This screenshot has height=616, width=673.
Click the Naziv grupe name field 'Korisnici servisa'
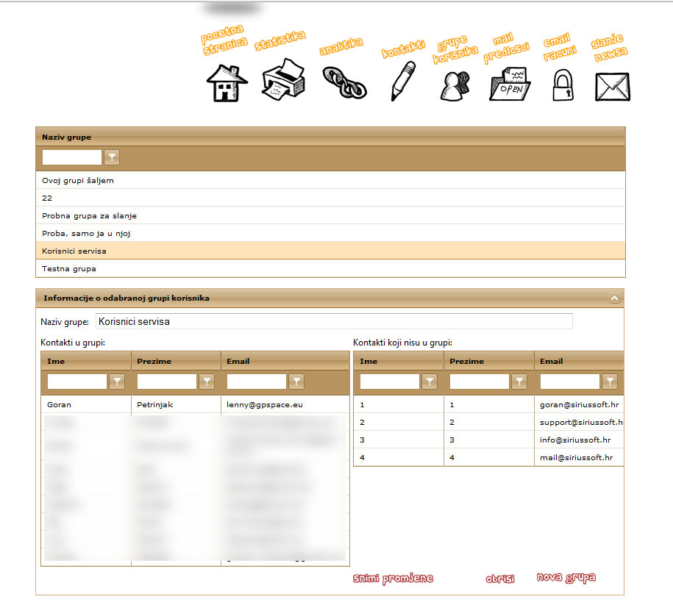click(334, 321)
